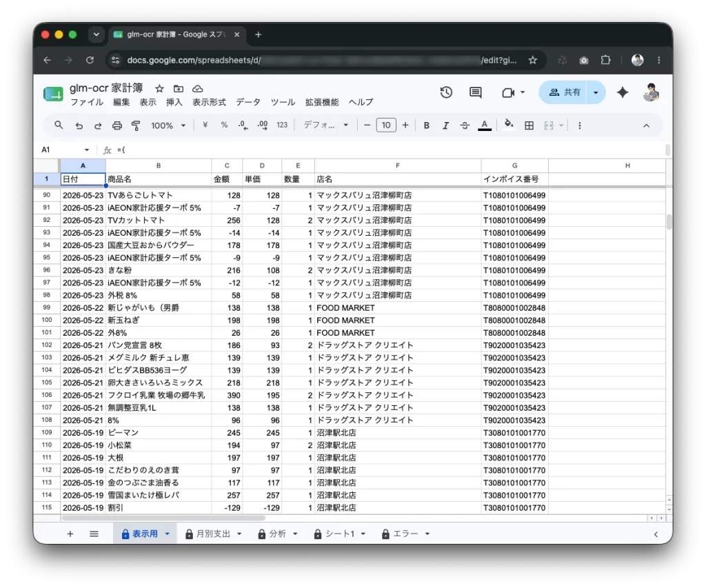The height and width of the screenshot is (588, 706).
Task: Click the merge cells icon
Action: tap(548, 125)
